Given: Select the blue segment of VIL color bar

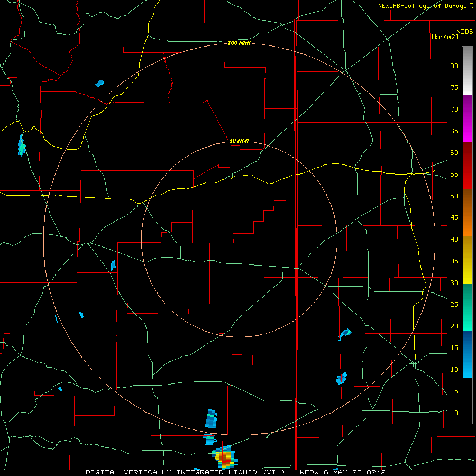Looking at the screenshot, I should tap(467, 354).
